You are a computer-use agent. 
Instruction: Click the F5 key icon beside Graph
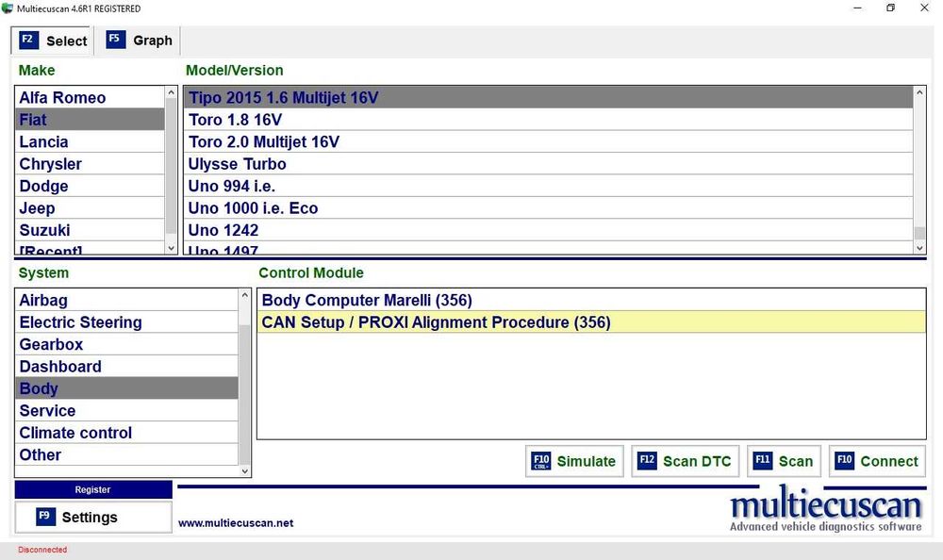(x=115, y=39)
